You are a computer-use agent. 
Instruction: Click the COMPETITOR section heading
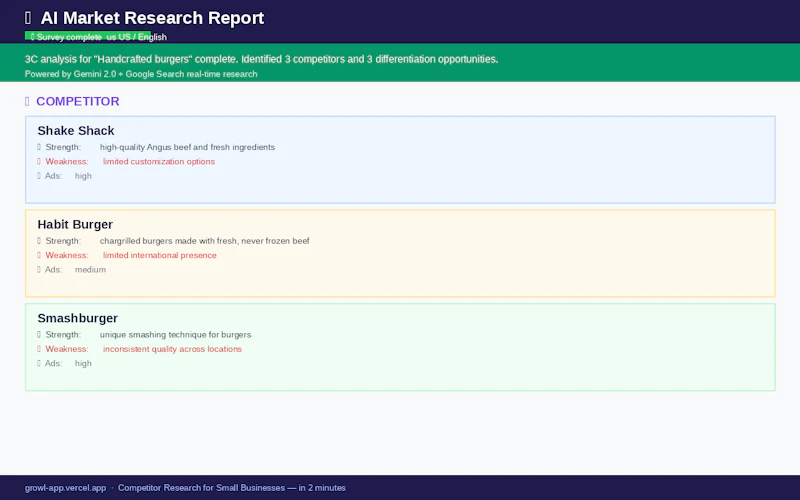(78, 102)
